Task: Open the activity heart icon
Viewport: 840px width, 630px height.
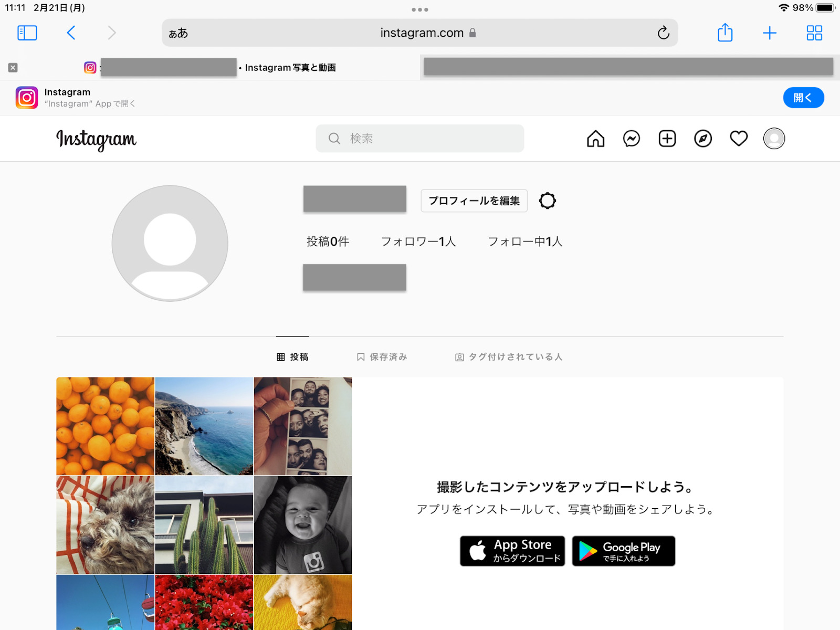Action: point(738,139)
